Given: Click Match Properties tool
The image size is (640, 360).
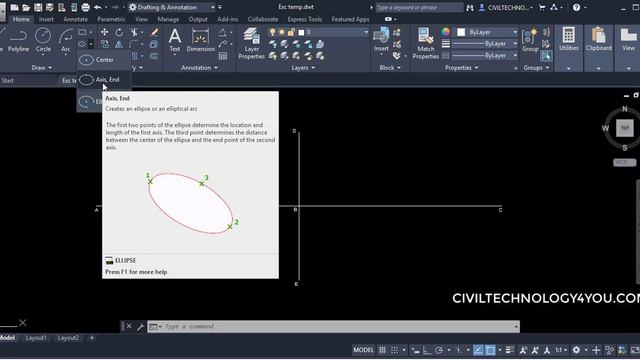Looking at the screenshot, I should [425, 44].
